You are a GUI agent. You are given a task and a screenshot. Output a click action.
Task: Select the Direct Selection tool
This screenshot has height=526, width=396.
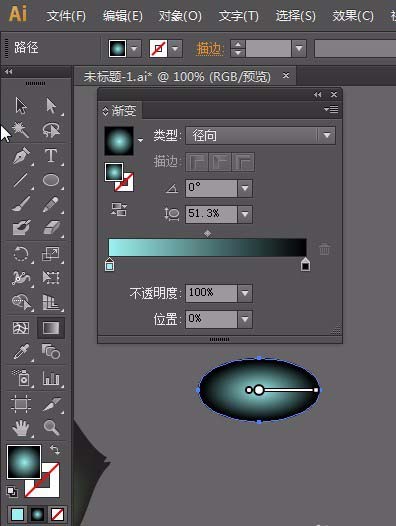pyautogui.click(x=51, y=106)
